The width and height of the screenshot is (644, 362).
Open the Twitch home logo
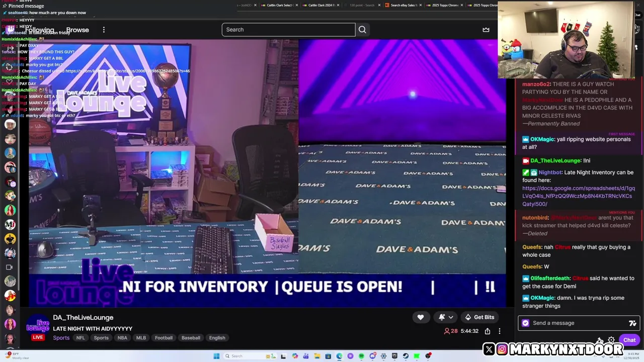click(x=10, y=30)
